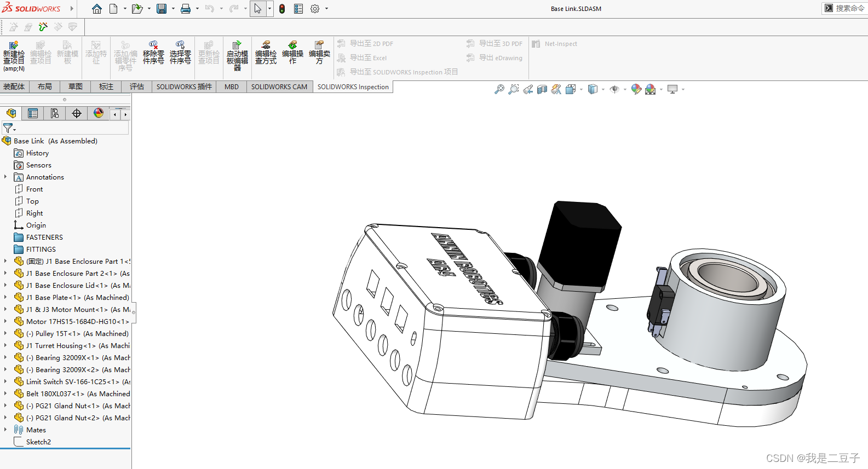Open a file with the Open icon
Image resolution: width=868 pixels, height=469 pixels.
pos(137,9)
